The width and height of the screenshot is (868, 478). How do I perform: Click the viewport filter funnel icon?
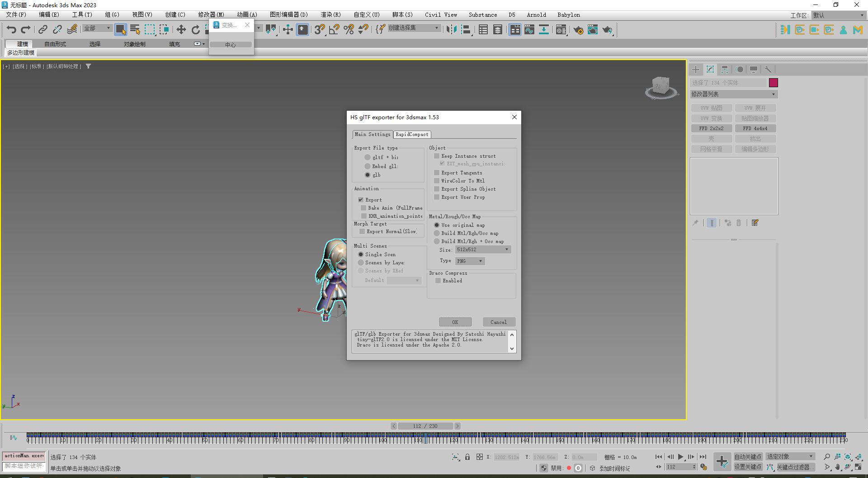[x=89, y=66]
